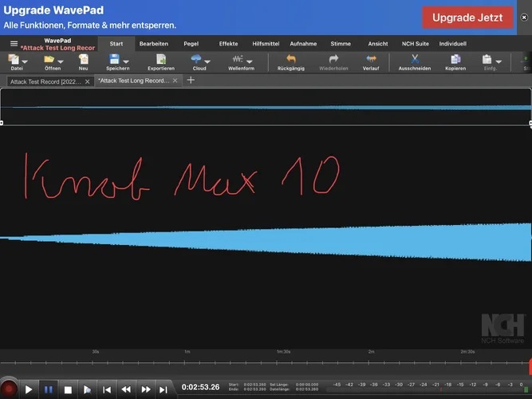Click the Neu file icon

click(83, 60)
